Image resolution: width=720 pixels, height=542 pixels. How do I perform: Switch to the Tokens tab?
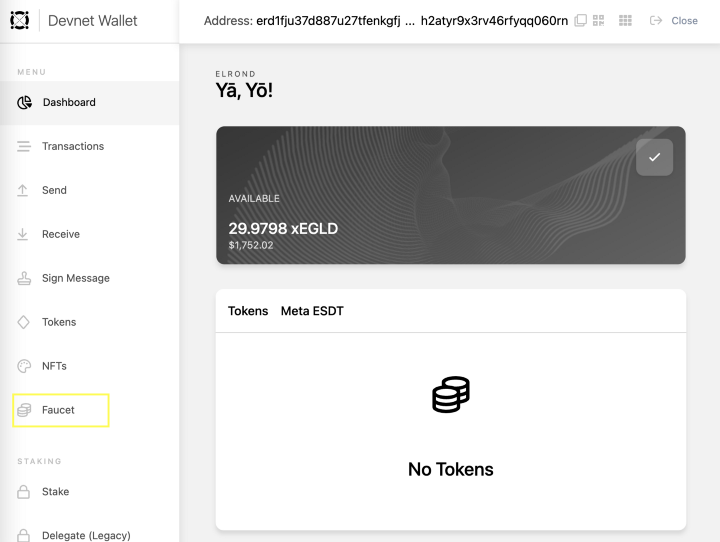pos(248,311)
